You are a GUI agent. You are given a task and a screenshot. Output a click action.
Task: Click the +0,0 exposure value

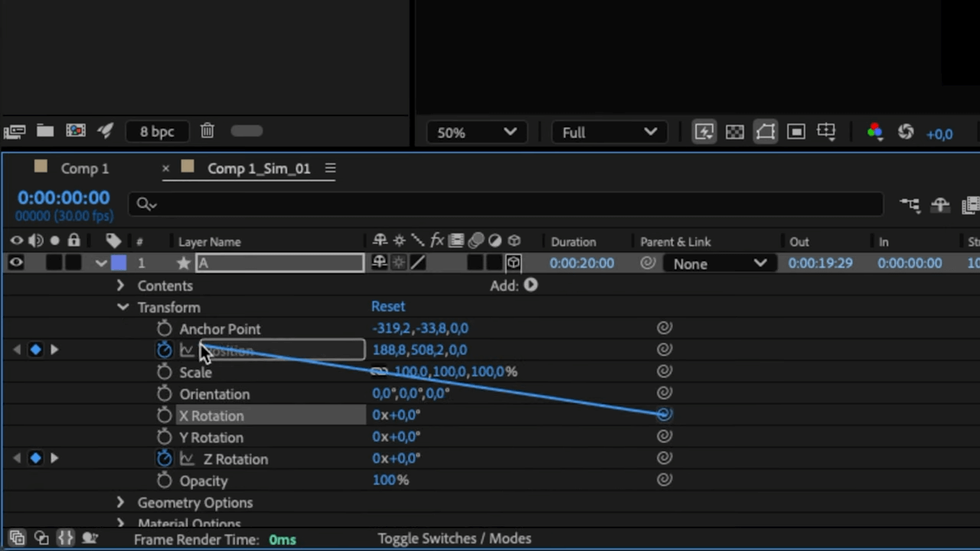coord(939,134)
